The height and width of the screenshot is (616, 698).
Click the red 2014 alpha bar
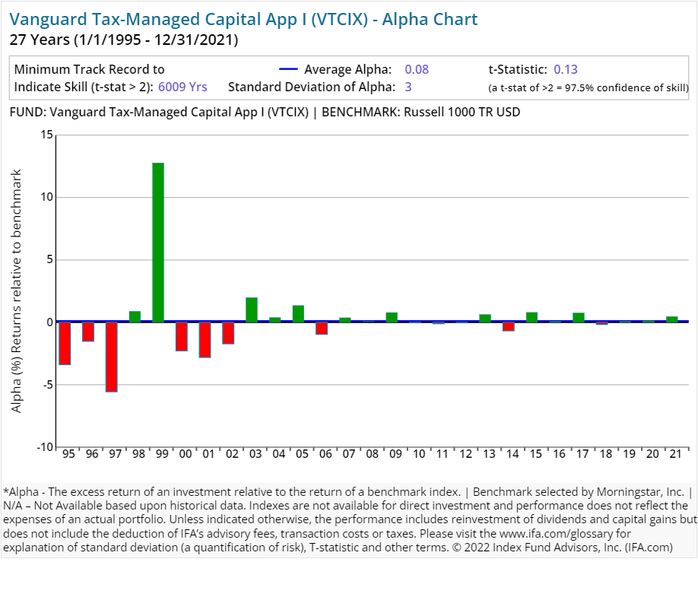coord(509,326)
